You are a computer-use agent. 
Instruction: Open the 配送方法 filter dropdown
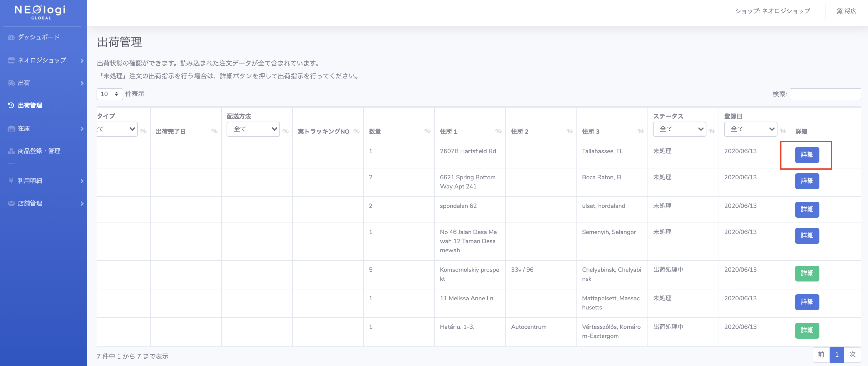click(x=253, y=129)
